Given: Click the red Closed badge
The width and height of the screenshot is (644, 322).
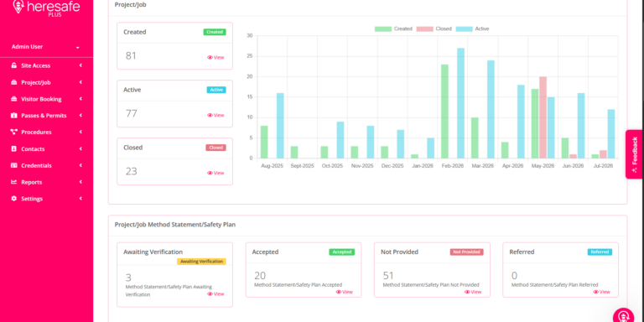Looking at the screenshot, I should (216, 148).
